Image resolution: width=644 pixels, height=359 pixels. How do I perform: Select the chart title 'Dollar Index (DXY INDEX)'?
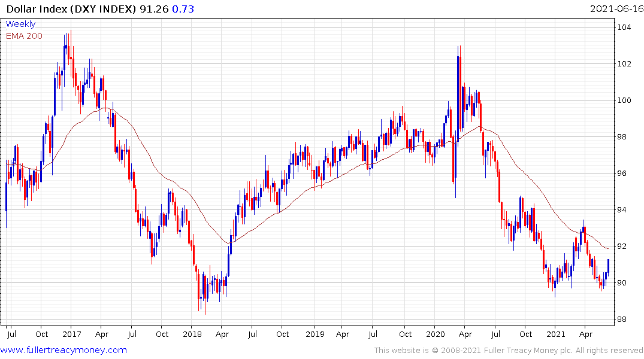(x=71, y=9)
